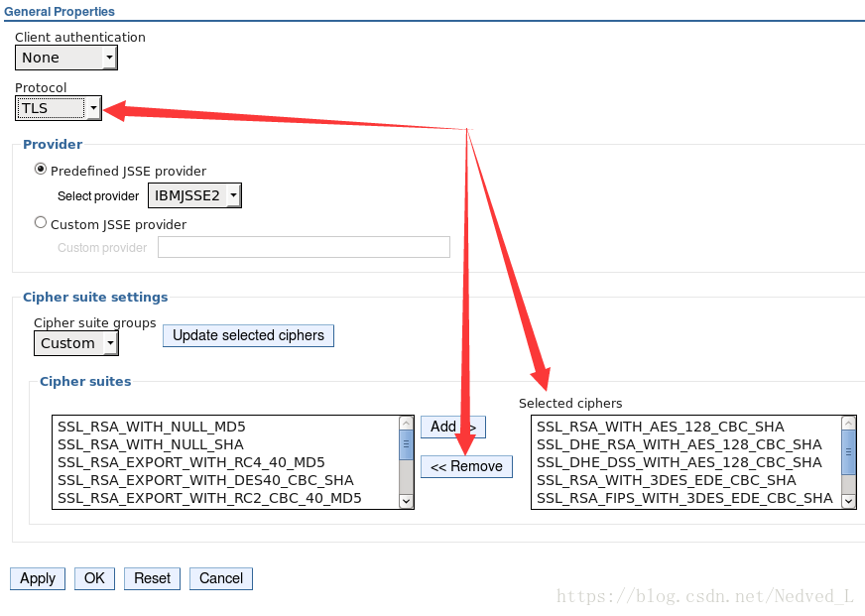This screenshot has width=865, height=616.
Task: Click scroll-up arrow of selected ciphers list
Action: [848, 424]
